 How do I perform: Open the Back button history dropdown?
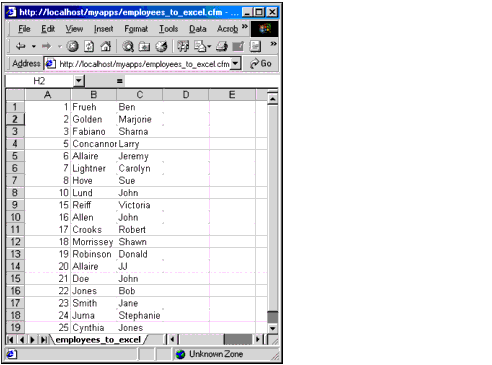point(34,46)
